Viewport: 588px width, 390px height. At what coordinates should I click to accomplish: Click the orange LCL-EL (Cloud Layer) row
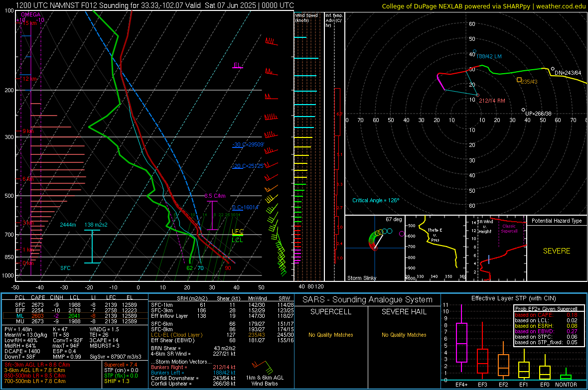click(222, 335)
